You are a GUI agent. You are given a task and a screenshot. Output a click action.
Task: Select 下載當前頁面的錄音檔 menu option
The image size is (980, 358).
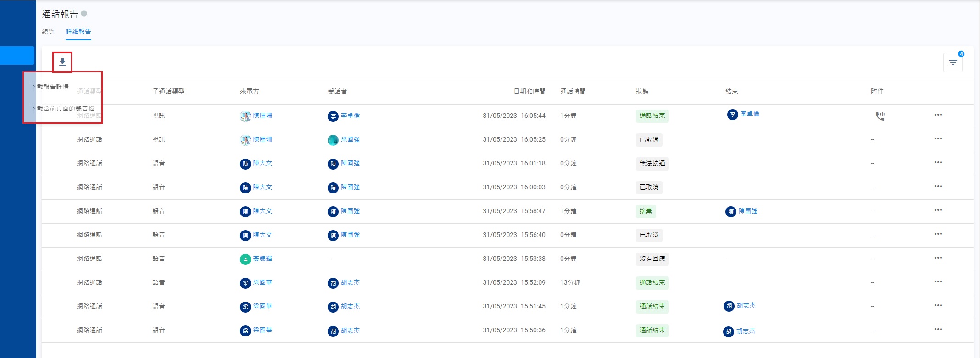click(62, 109)
